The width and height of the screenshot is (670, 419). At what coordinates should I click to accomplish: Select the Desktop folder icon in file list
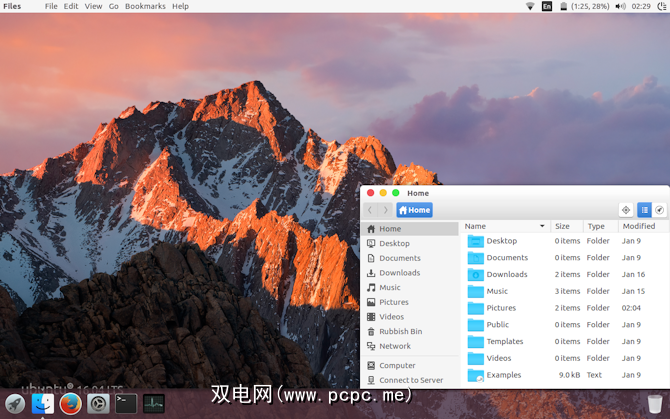tap(476, 241)
